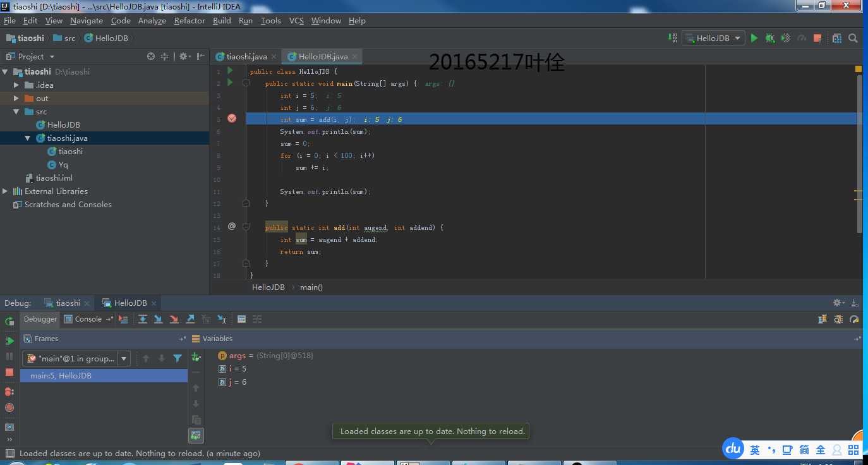Toggle the IME 简 simplified/traditional mode
This screenshot has height=465, width=868.
tap(804, 450)
